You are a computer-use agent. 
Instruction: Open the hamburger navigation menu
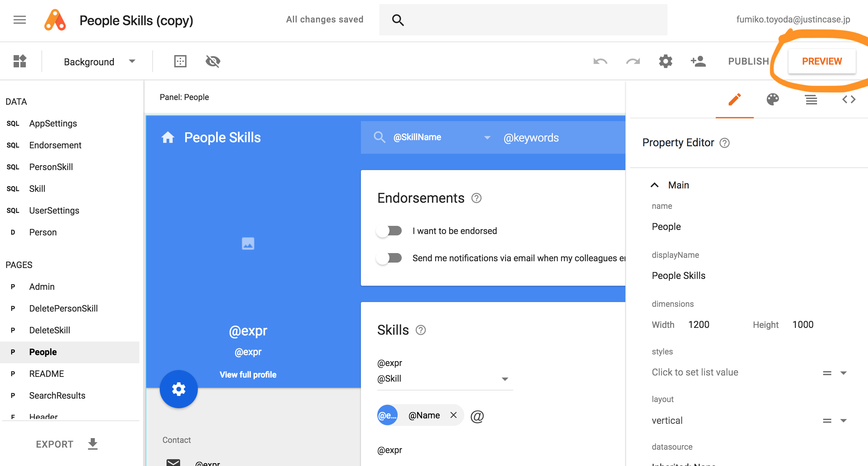[x=19, y=20]
